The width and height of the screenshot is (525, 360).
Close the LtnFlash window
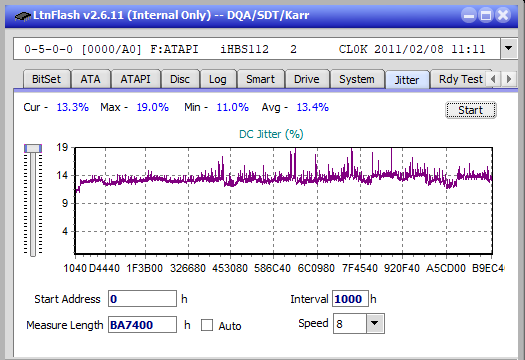click(x=503, y=15)
